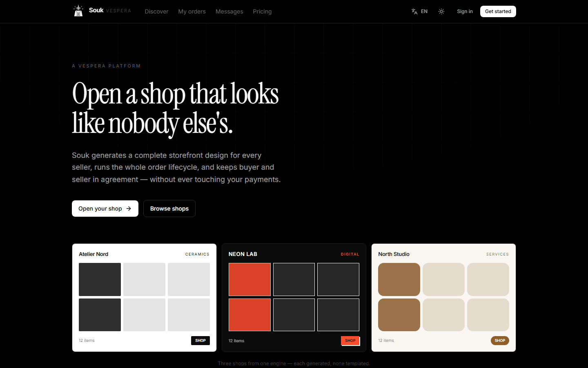
Task: Click the Get started button
Action: (498, 11)
